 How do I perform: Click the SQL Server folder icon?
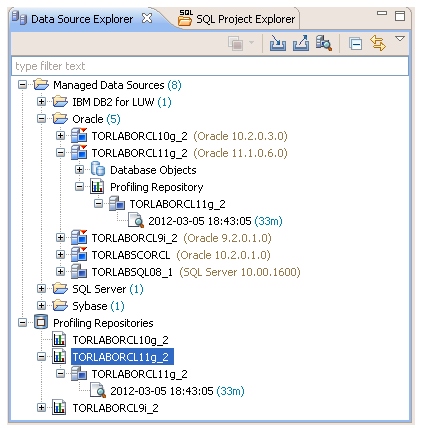pyautogui.click(x=60, y=289)
